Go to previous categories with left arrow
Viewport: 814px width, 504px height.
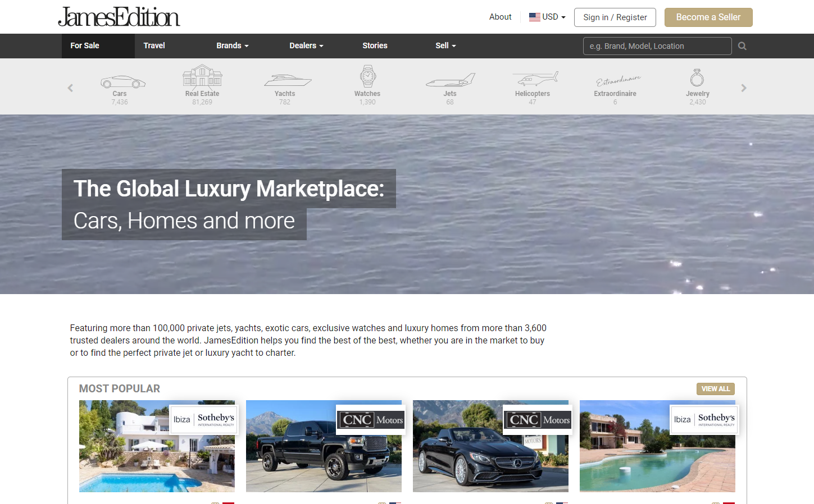click(x=70, y=88)
